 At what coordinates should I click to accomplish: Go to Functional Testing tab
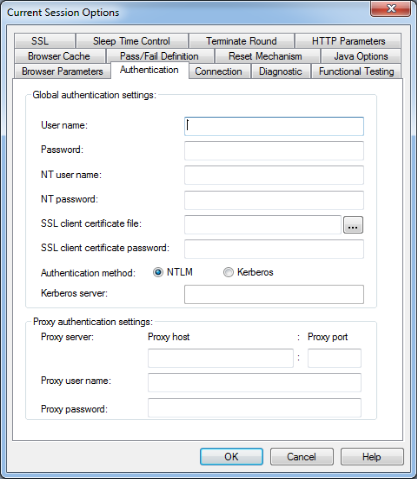pos(356,71)
